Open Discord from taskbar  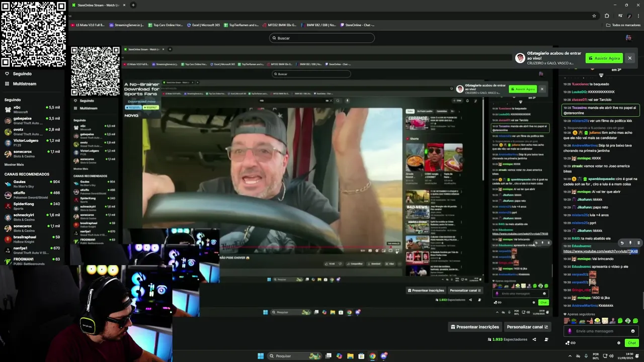383,356
